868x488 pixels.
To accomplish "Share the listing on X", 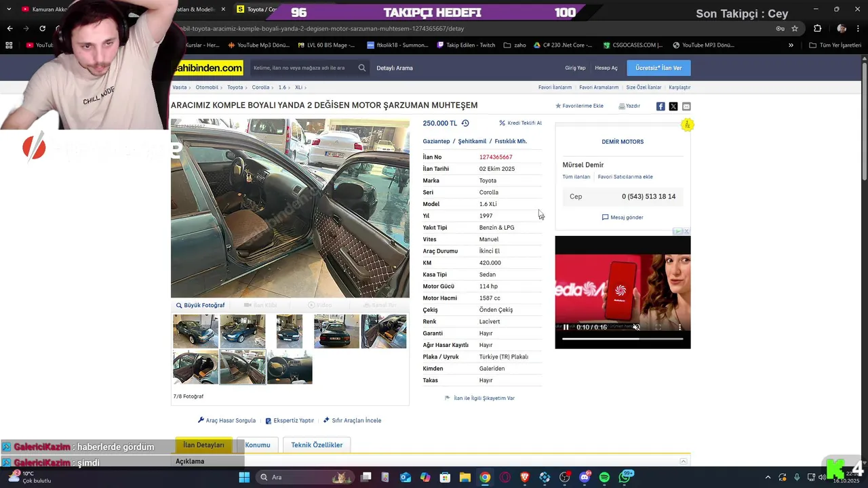I will [x=673, y=106].
